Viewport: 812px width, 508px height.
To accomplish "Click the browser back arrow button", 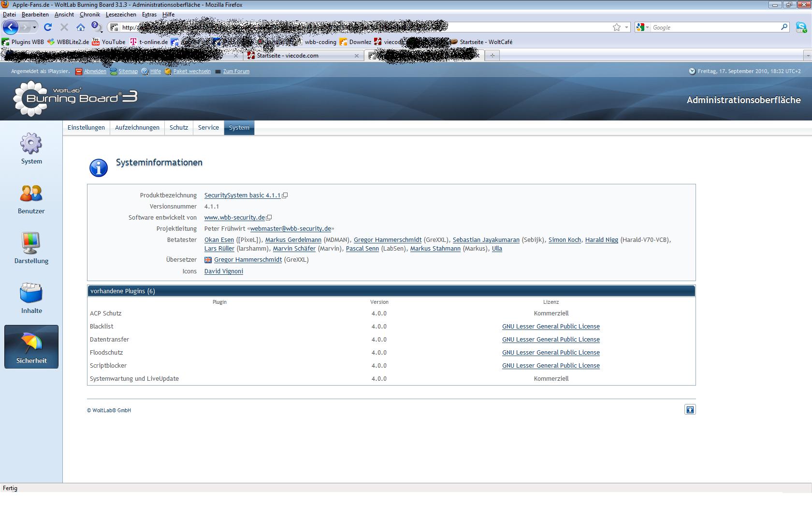I will (x=11, y=28).
